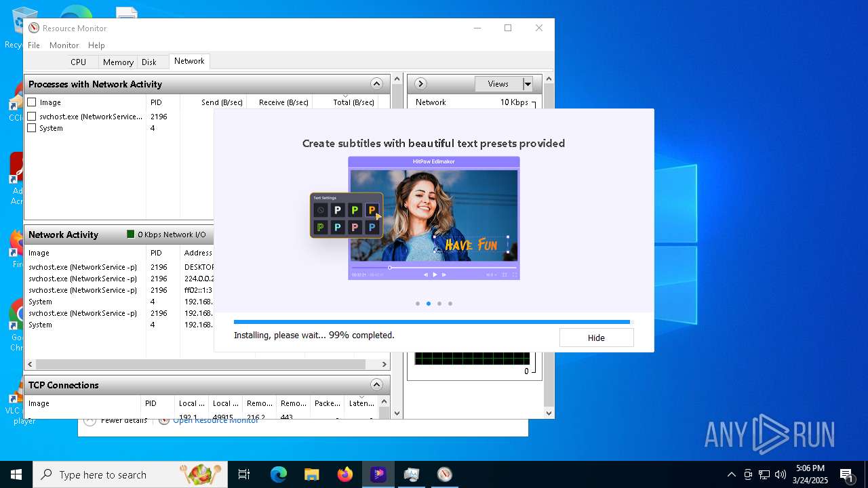Sort TCP Connections by Image column
The width and height of the screenshot is (868, 488).
(x=82, y=403)
